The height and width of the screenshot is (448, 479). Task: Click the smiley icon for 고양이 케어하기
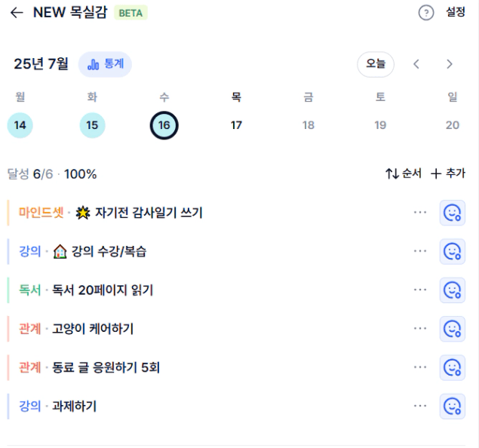click(452, 329)
